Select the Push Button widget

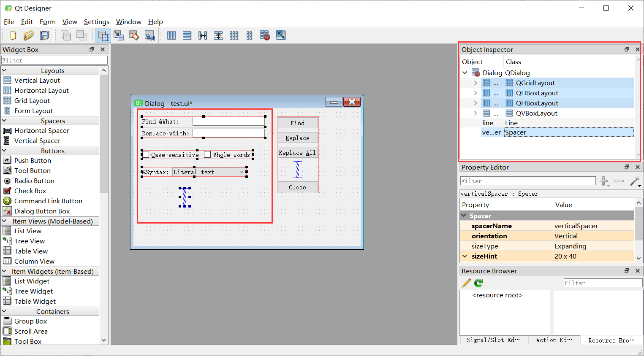(33, 160)
